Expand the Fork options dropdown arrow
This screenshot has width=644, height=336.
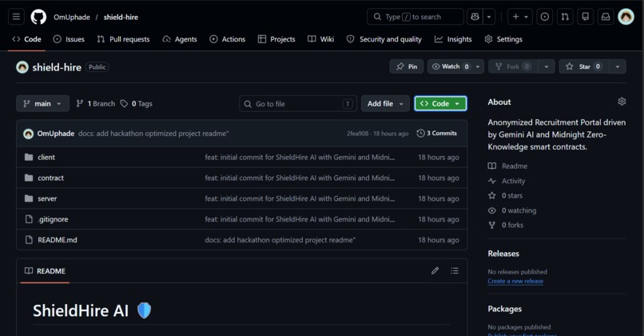[547, 66]
